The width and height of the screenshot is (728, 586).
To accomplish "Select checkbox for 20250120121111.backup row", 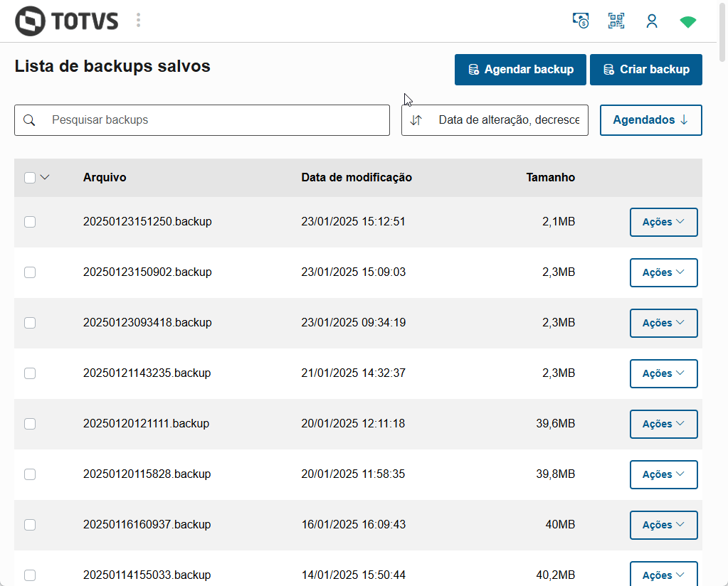I will click(30, 424).
